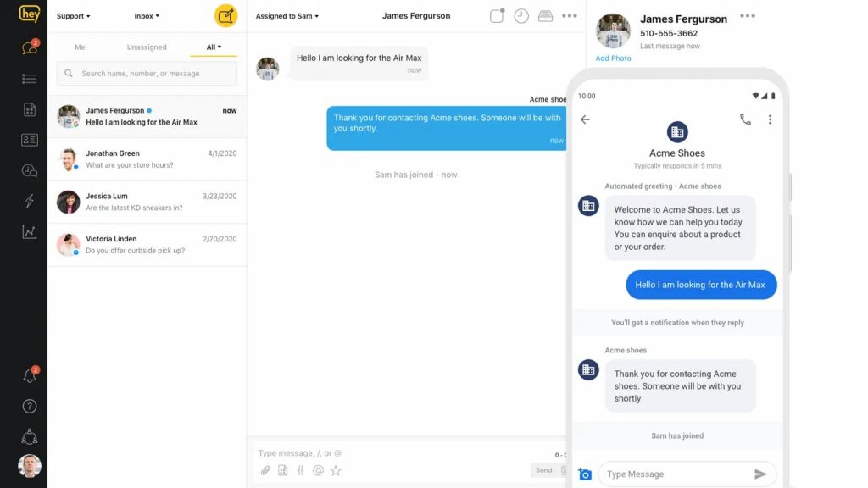This screenshot has width=868, height=488.
Task: Switch to the Unassigned tab
Action: point(147,47)
